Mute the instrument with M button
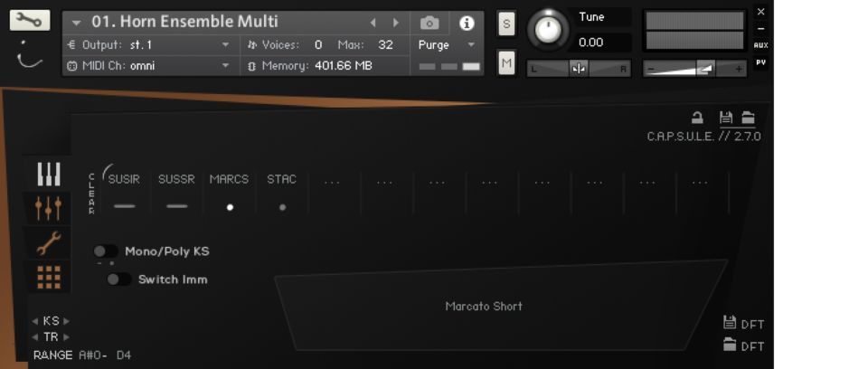 506,62
